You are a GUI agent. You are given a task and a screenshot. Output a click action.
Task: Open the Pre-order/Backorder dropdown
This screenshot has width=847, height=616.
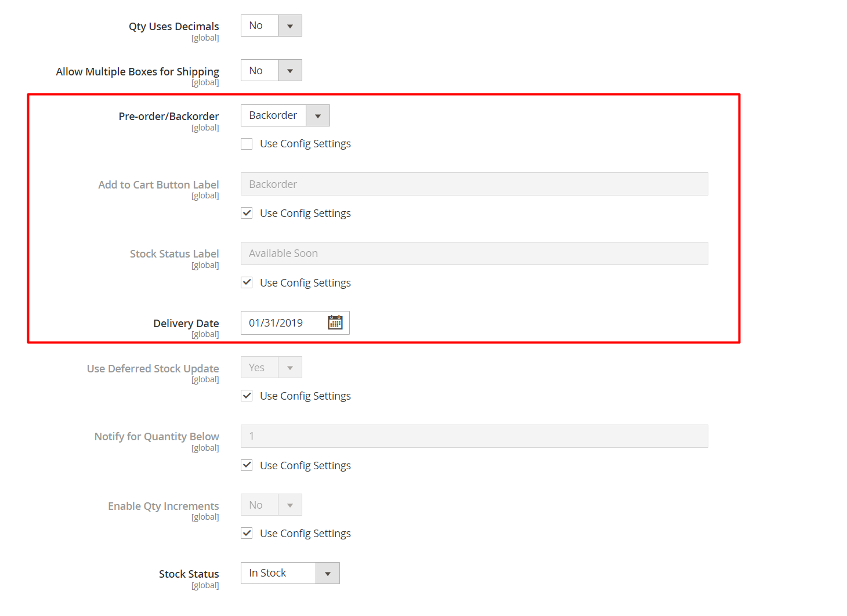click(285, 115)
